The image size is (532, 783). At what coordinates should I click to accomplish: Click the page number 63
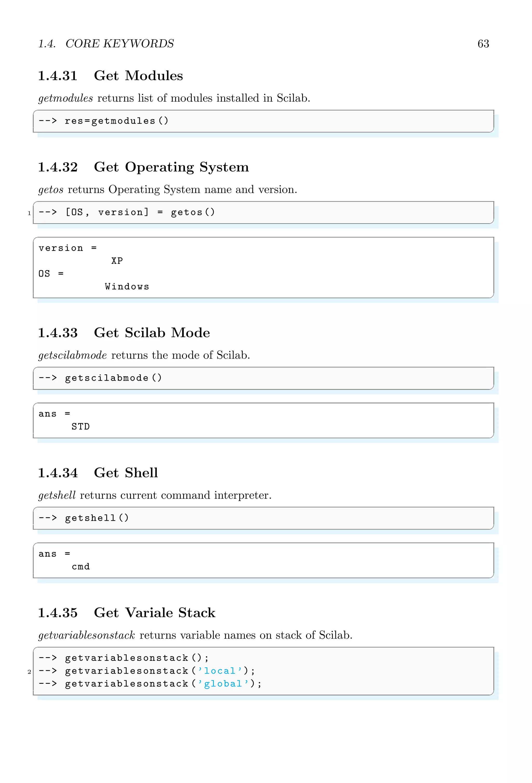click(x=483, y=44)
